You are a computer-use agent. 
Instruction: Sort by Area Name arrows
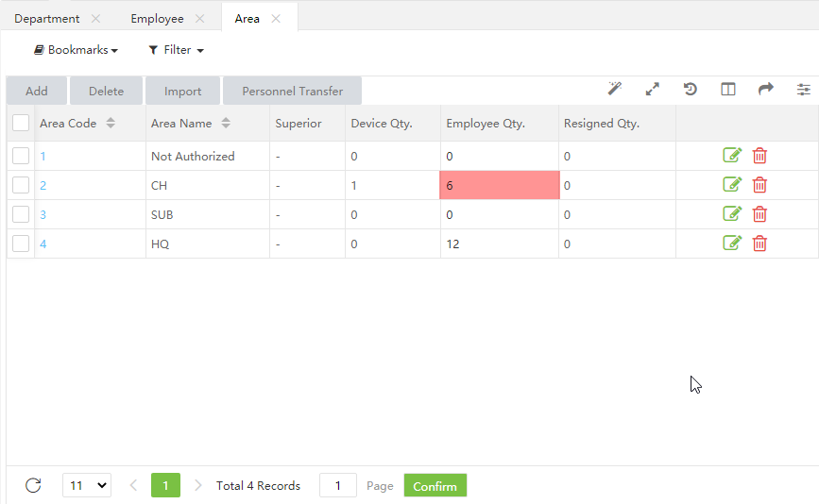tap(226, 123)
